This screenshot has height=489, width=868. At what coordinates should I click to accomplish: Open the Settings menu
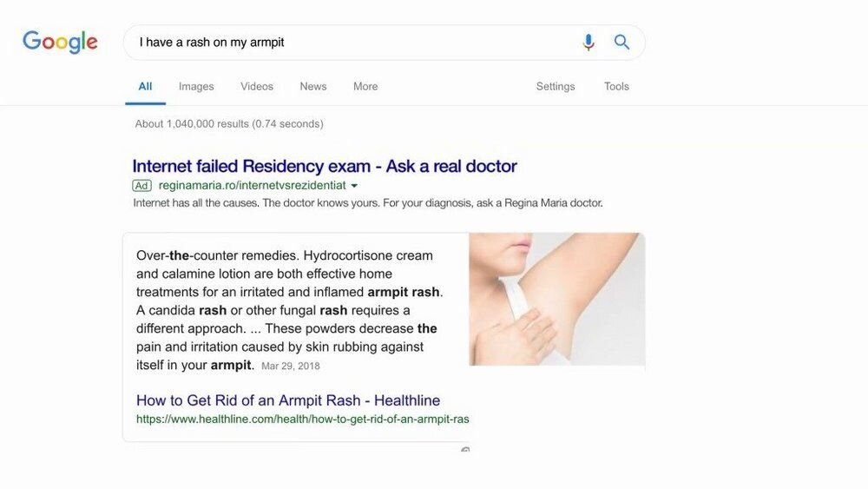pyautogui.click(x=556, y=86)
